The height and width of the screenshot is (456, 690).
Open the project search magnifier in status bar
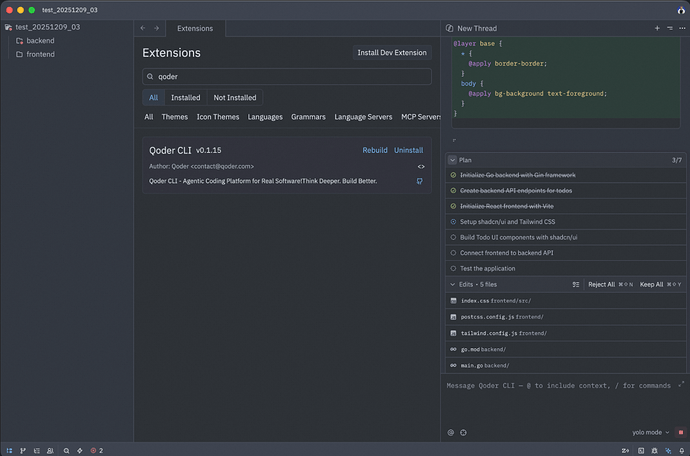click(66, 450)
